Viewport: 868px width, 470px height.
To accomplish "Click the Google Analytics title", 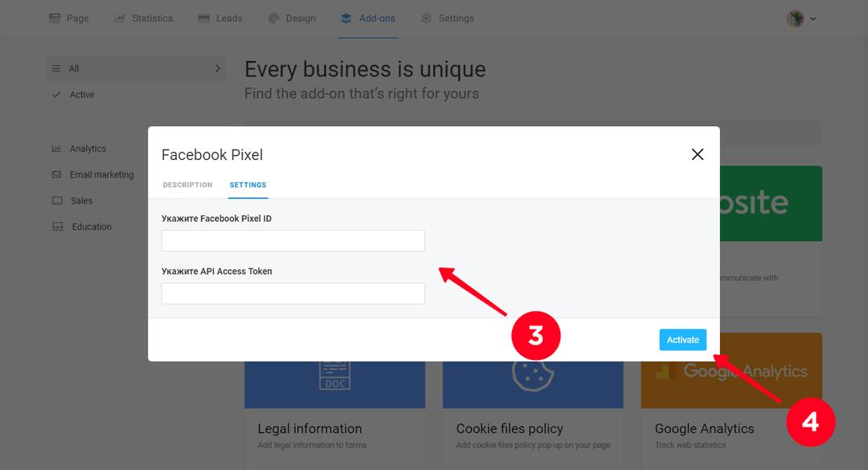I will coord(704,428).
